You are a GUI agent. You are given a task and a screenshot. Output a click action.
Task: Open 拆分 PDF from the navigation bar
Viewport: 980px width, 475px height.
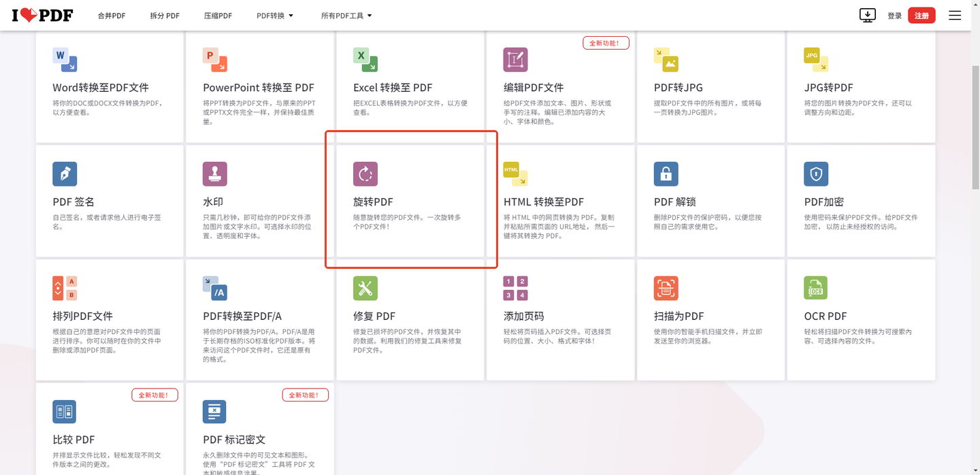165,16
